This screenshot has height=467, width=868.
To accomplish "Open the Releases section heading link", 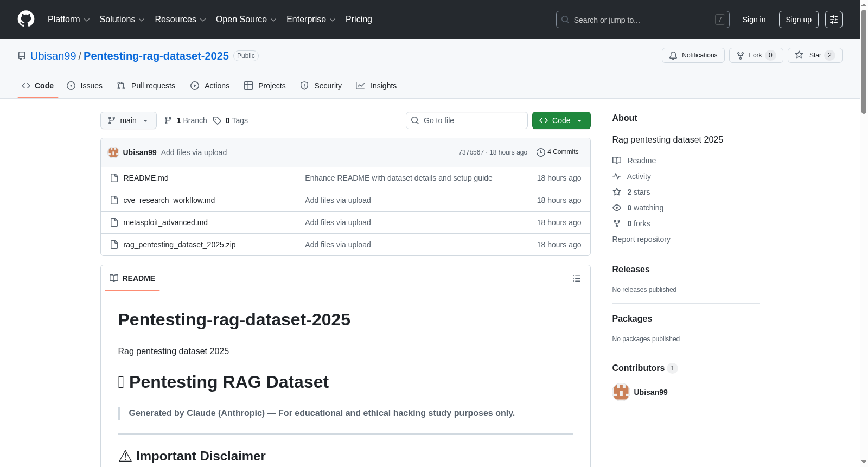I will point(631,270).
